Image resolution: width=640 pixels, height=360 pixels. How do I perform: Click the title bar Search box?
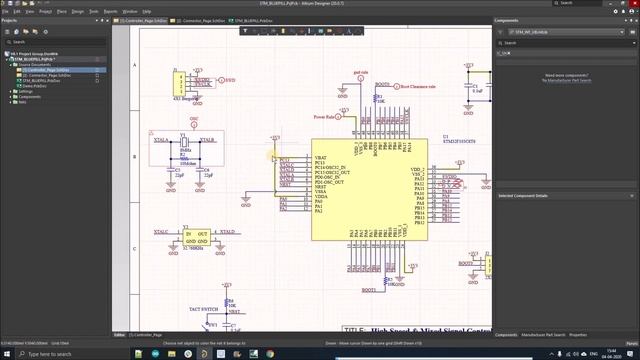click(577, 3)
